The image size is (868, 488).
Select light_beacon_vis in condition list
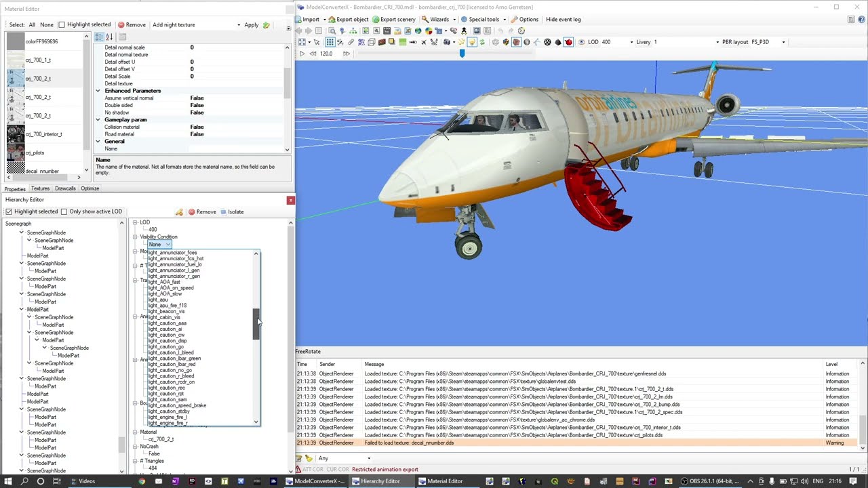[166, 311]
